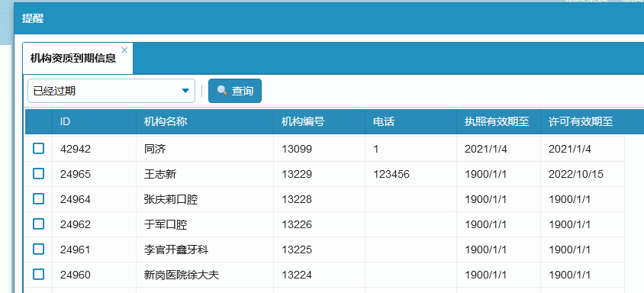Close the 机构资质到期信息 tab

pyautogui.click(x=124, y=50)
